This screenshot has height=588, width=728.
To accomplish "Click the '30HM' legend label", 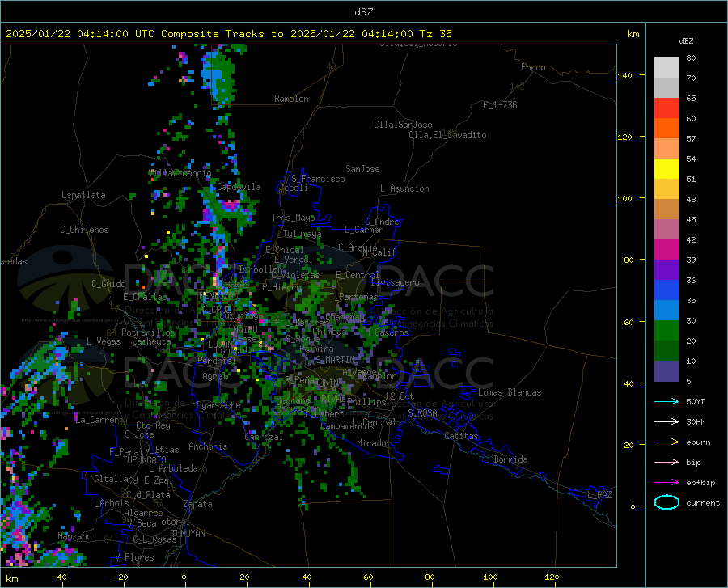I will click(696, 422).
